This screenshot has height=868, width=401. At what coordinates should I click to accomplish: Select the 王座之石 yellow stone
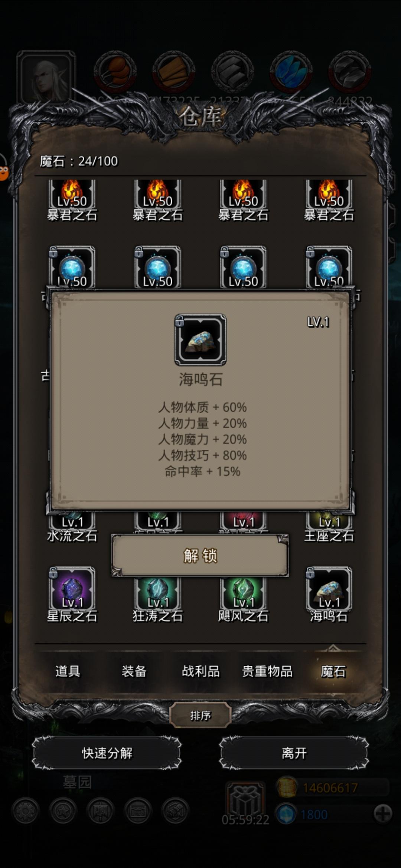point(329,521)
